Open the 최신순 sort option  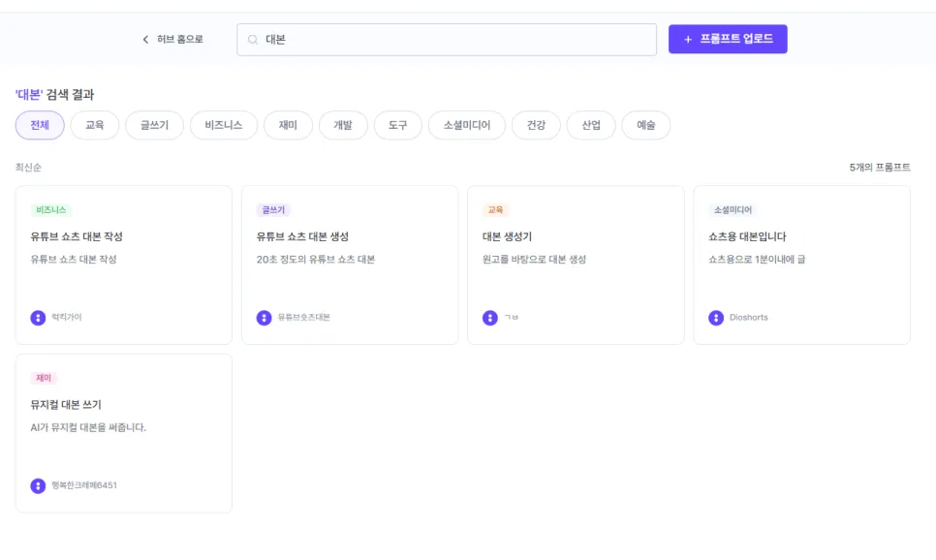28,168
